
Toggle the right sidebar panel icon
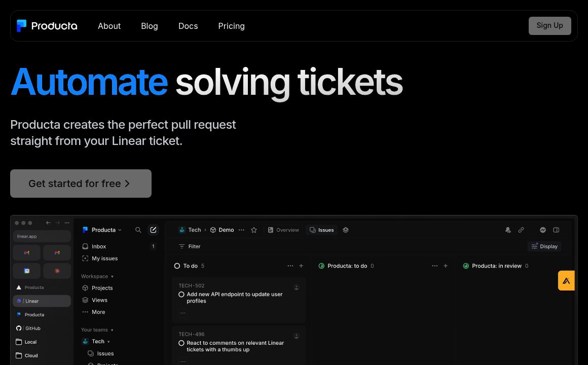tap(556, 230)
